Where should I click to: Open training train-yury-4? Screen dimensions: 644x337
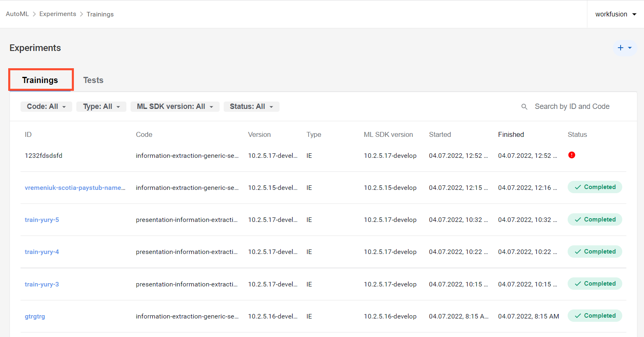tap(42, 252)
